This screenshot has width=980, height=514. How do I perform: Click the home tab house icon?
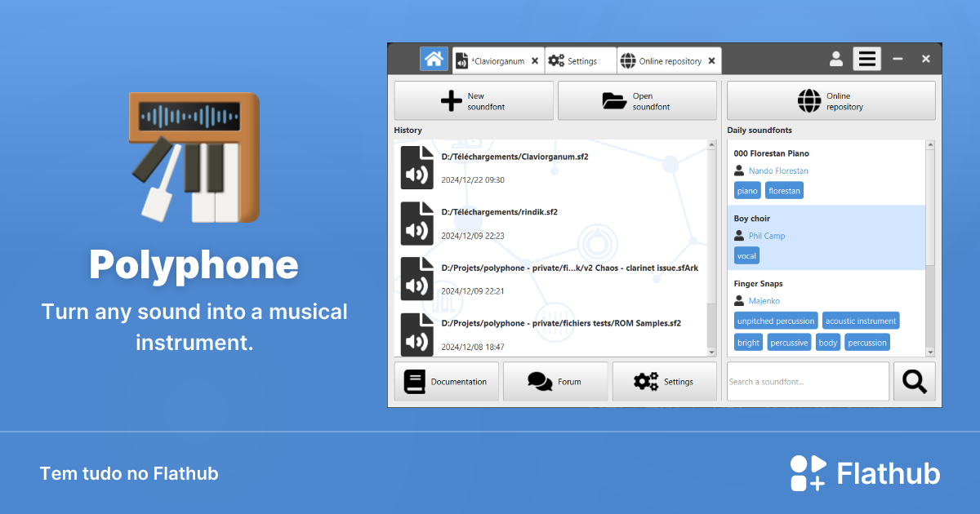[x=434, y=59]
